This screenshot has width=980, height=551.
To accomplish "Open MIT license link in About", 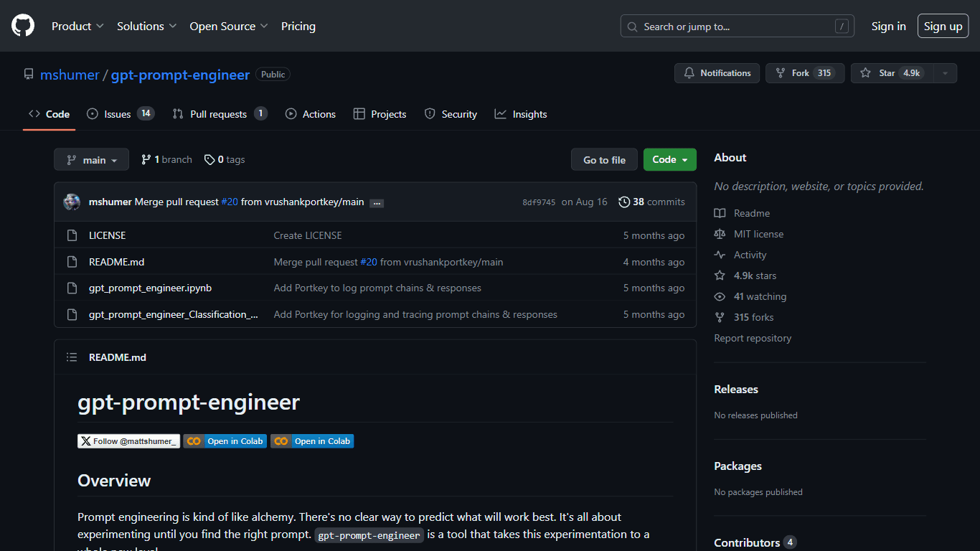I will (749, 234).
